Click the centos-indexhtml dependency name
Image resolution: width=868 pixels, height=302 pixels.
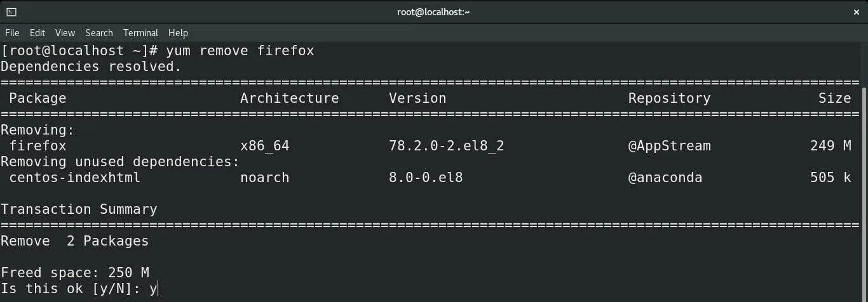tap(74, 178)
